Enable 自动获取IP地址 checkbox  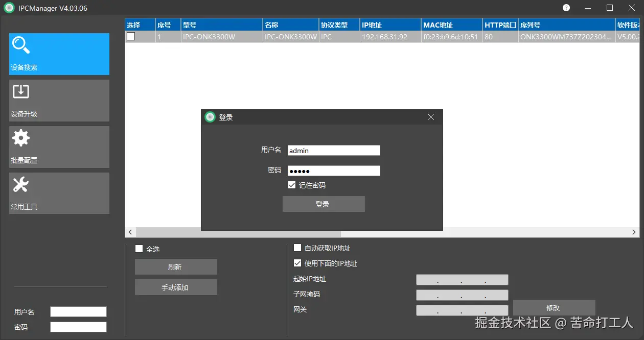point(297,248)
